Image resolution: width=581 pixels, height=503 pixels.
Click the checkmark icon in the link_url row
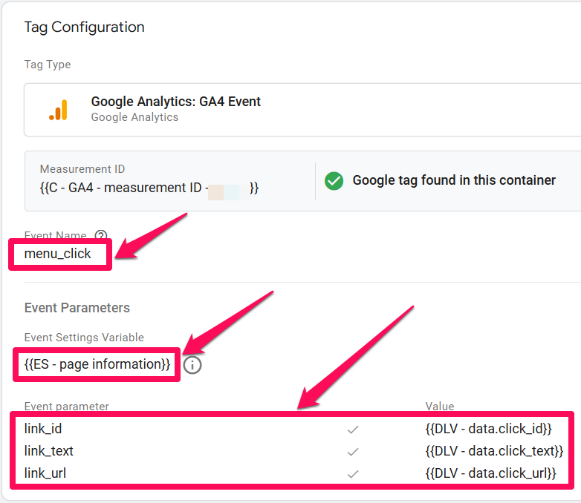353,474
